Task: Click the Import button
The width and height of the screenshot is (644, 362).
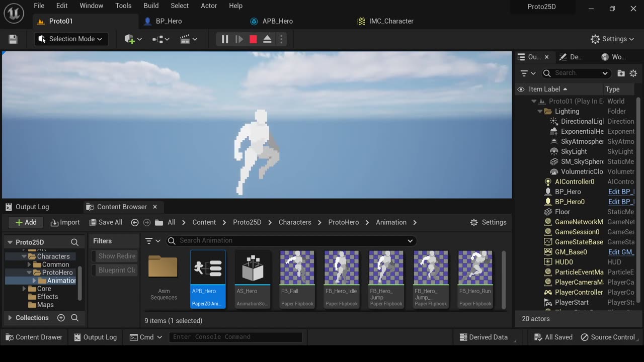Action: [65, 222]
